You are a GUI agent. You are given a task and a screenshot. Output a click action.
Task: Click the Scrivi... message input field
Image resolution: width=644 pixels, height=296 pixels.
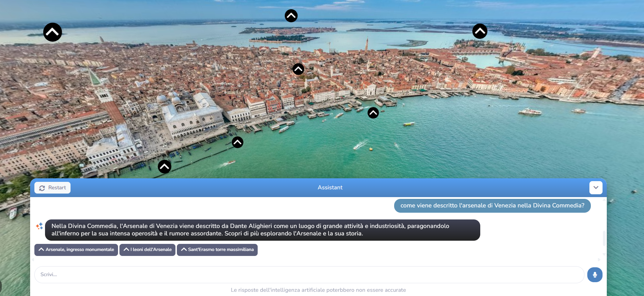point(309,275)
